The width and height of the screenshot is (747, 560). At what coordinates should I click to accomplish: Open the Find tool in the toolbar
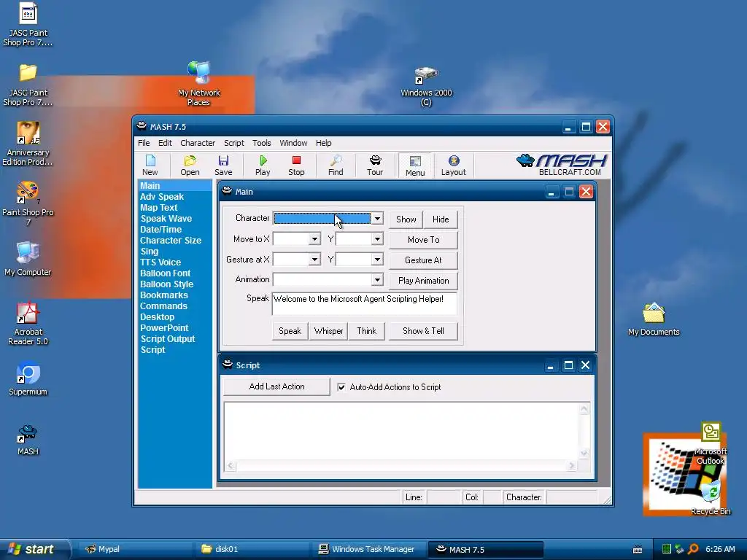click(336, 166)
